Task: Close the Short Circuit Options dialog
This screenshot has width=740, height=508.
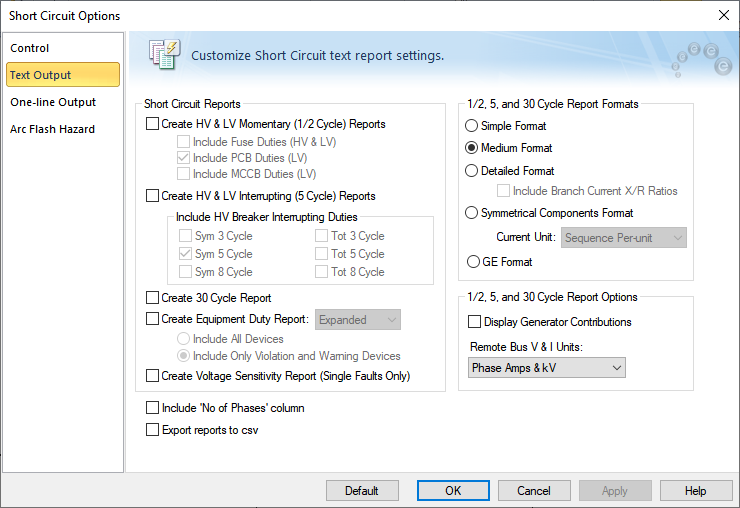Action: [723, 15]
